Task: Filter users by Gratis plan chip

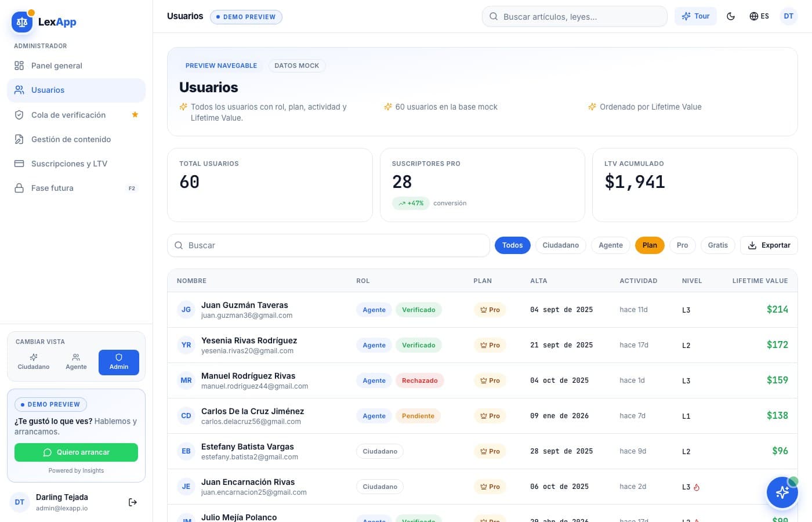Action: [x=718, y=245]
